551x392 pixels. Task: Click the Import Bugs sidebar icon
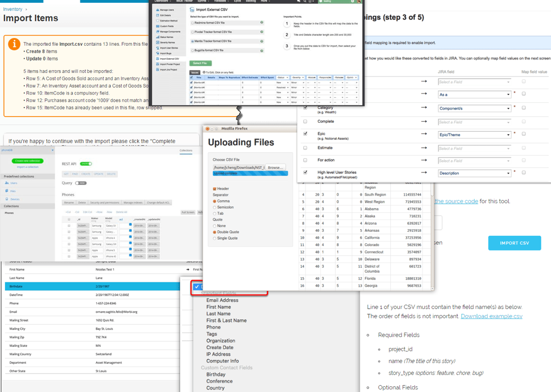pos(158,53)
